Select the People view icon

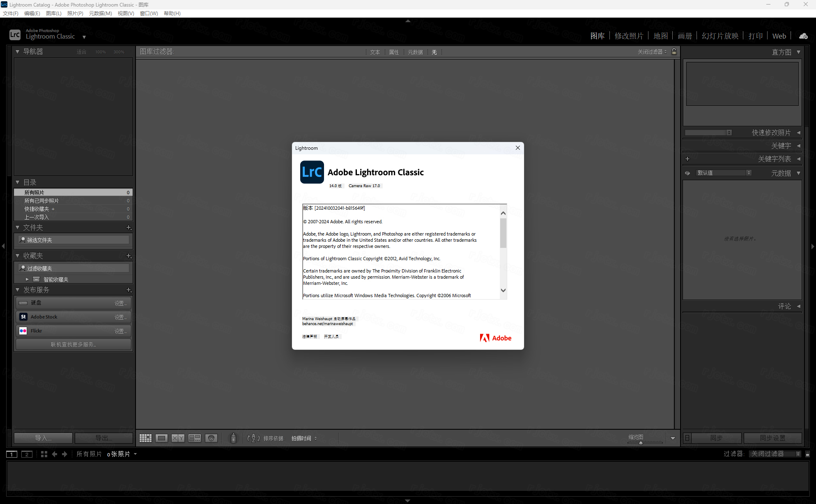(211, 438)
